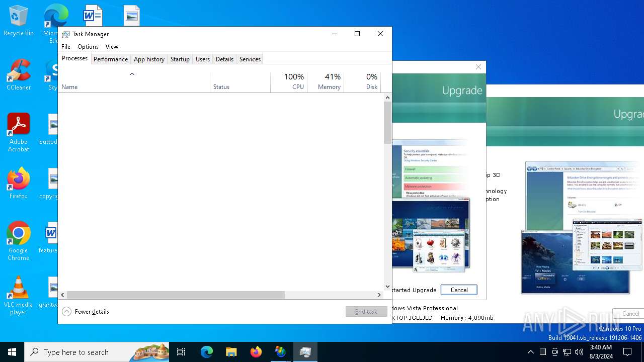Open the Options menu in Task Manager

88,47
